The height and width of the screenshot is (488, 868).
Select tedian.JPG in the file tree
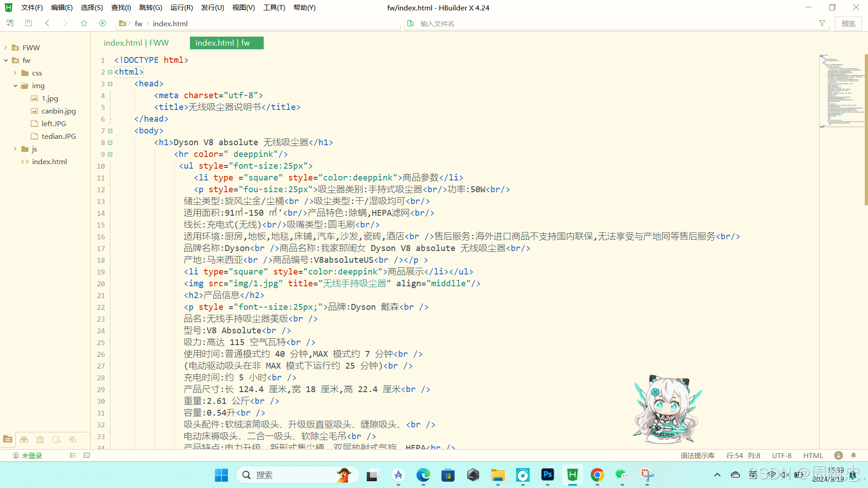[58, 136]
